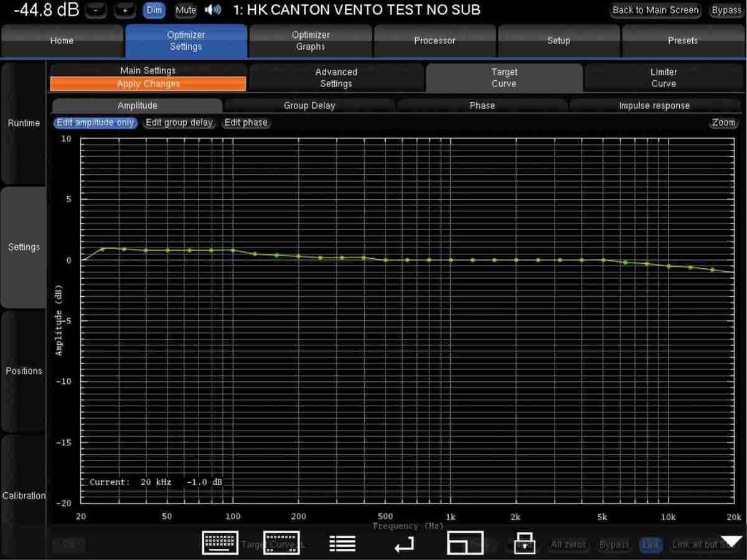
Task: Click the return arrow icon
Action: (x=404, y=545)
